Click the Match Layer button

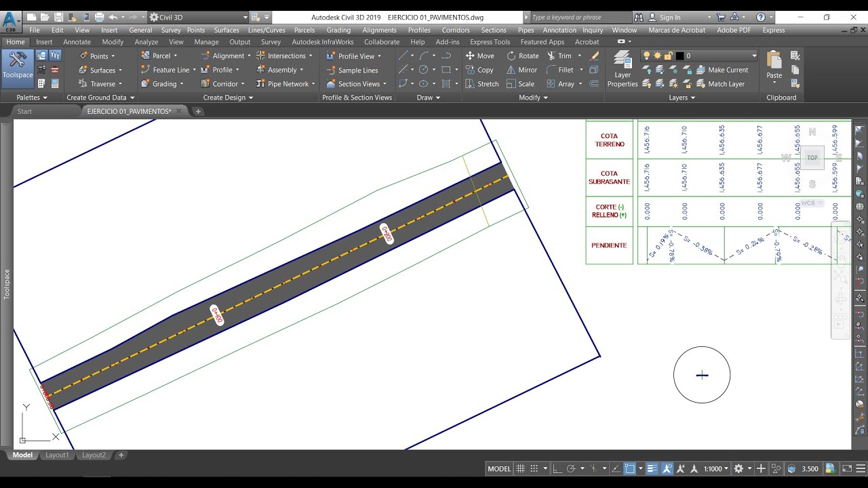720,84
